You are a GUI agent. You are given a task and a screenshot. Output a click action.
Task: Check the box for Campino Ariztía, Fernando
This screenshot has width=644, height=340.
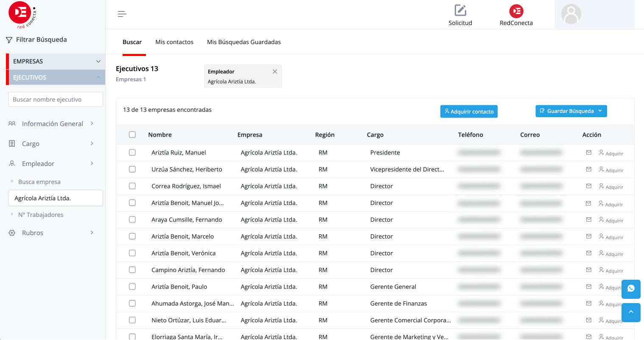click(132, 270)
